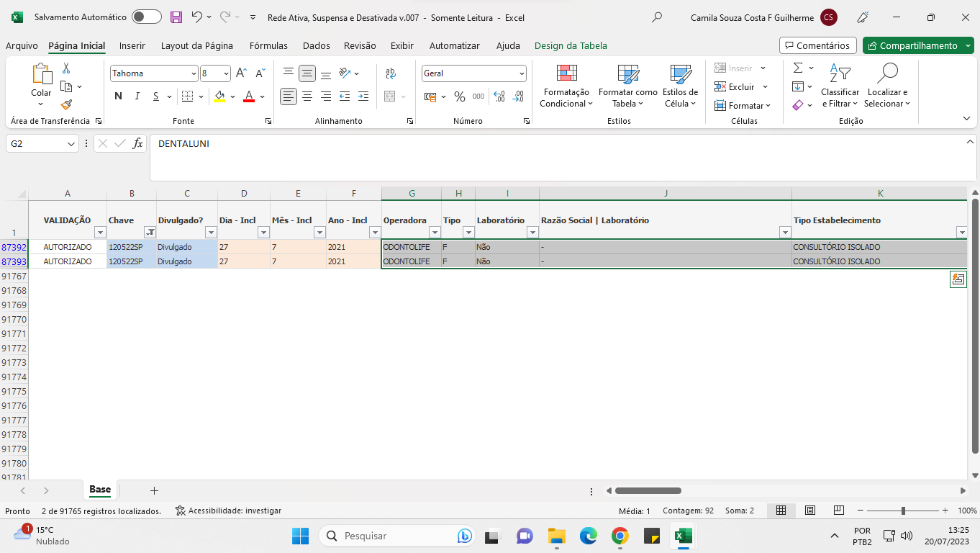Click the insert function fx icon
This screenshot has width=980, height=553.
137,144
